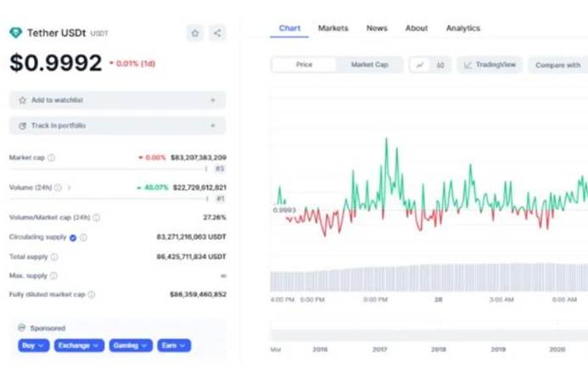Click the 2019 label on the timeline
The width and height of the screenshot is (588, 368).
point(498,349)
